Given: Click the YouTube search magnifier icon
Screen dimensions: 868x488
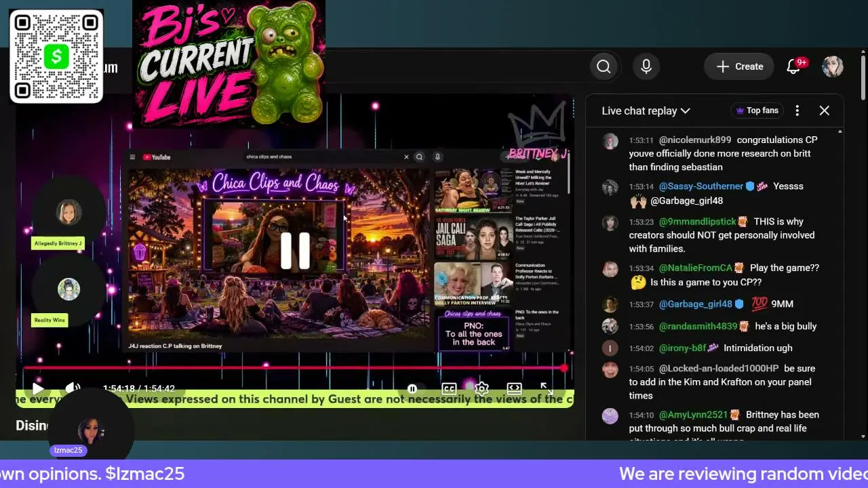Looking at the screenshot, I should [604, 66].
